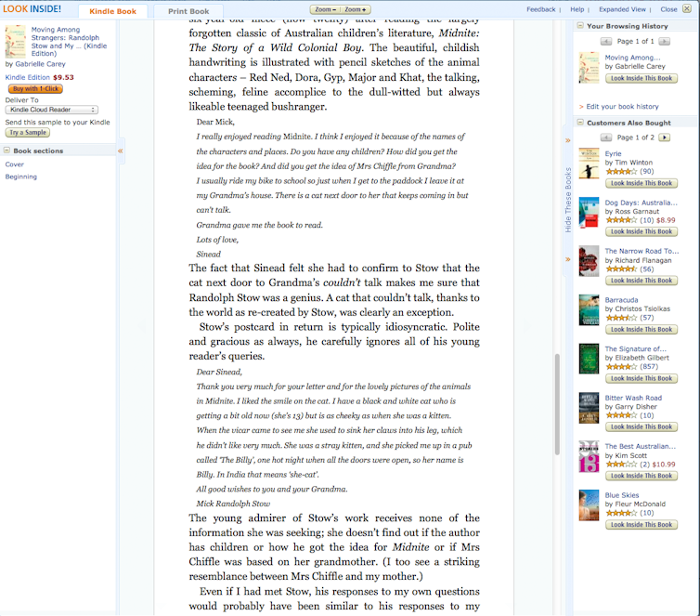Click the Moving Among Strangers cover thumbnail in left panel
The width and height of the screenshot is (700, 616).
click(x=15, y=42)
